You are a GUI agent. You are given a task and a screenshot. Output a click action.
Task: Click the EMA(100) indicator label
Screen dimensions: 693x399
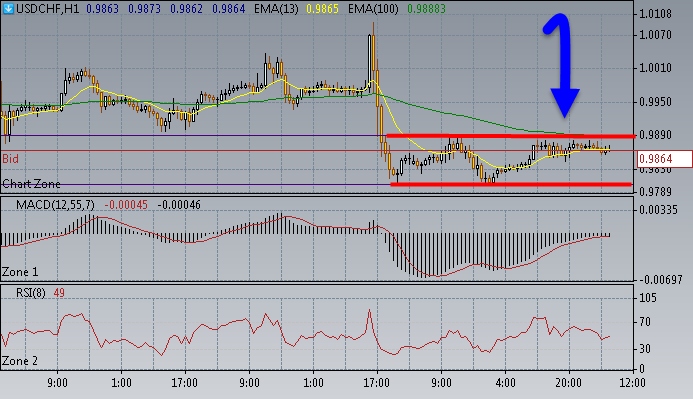[x=373, y=8]
